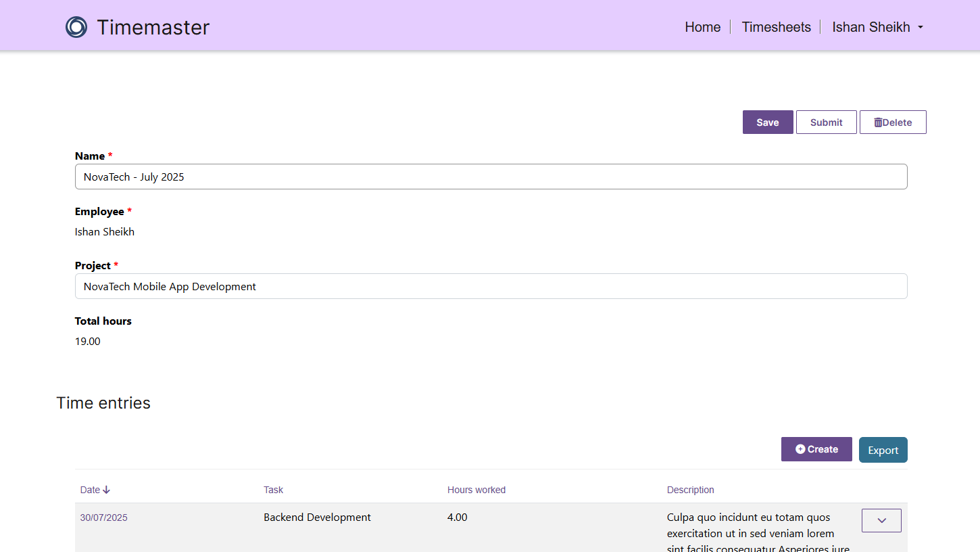Click the Hours worked column header

[476, 489]
